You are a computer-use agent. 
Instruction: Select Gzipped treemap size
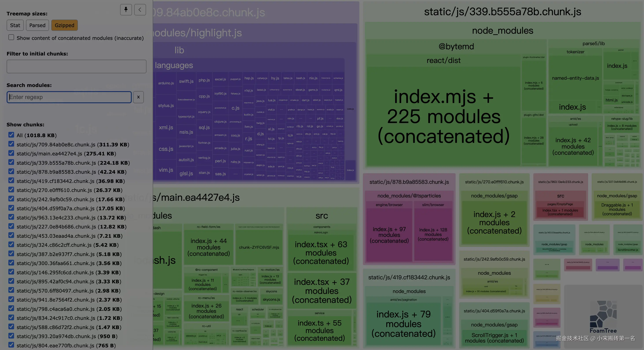point(64,25)
